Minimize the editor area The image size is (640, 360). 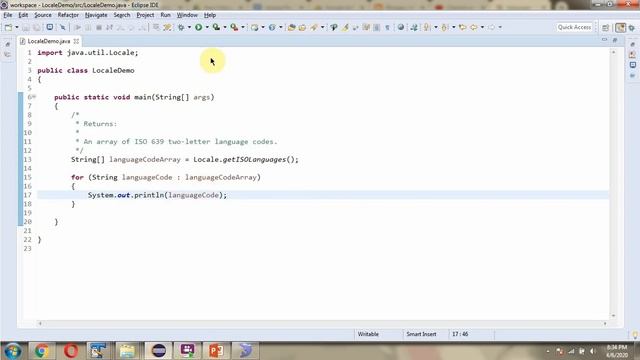[604, 40]
